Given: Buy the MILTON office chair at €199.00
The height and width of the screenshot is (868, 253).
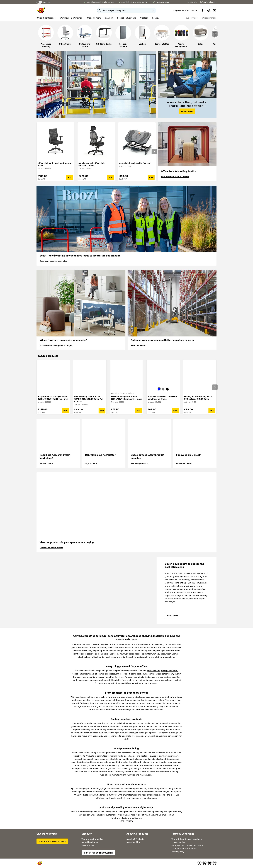Looking at the screenshot, I should [x=69, y=177].
